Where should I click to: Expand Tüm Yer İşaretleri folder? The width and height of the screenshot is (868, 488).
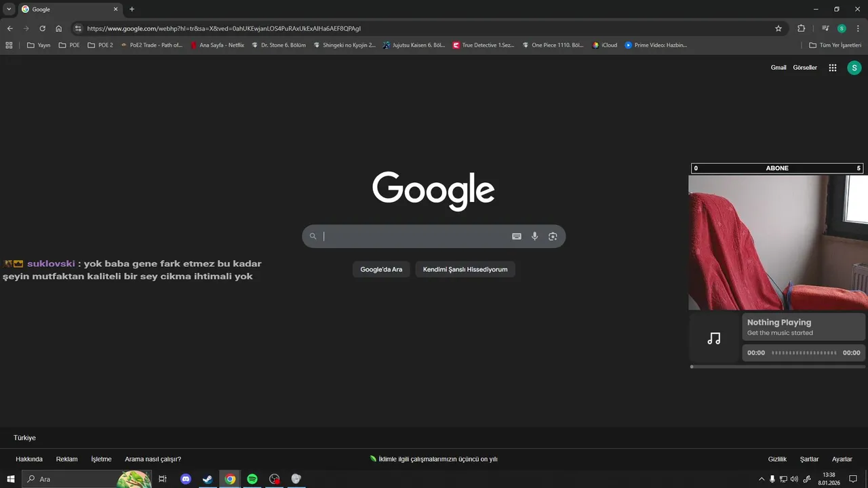[835, 45]
